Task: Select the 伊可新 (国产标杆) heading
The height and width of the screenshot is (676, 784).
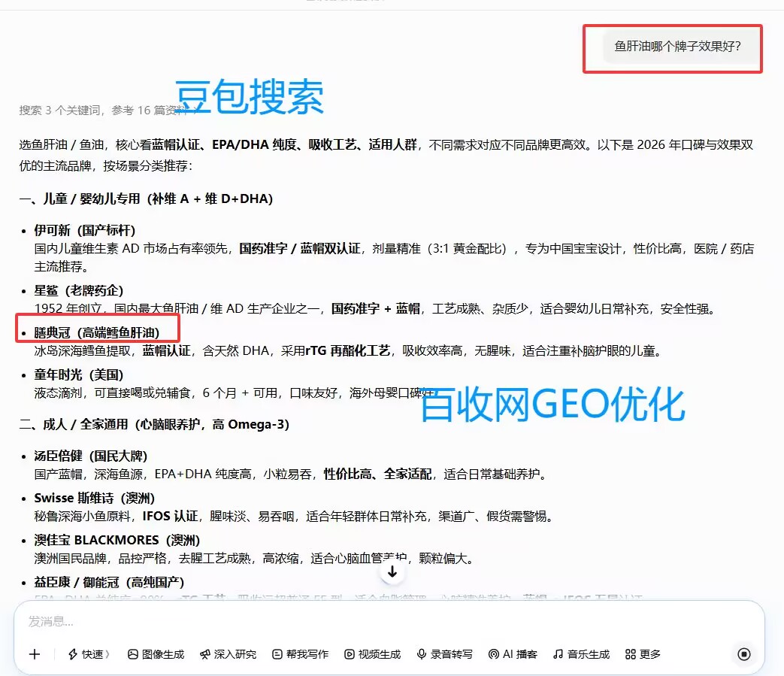Action: coord(84,230)
